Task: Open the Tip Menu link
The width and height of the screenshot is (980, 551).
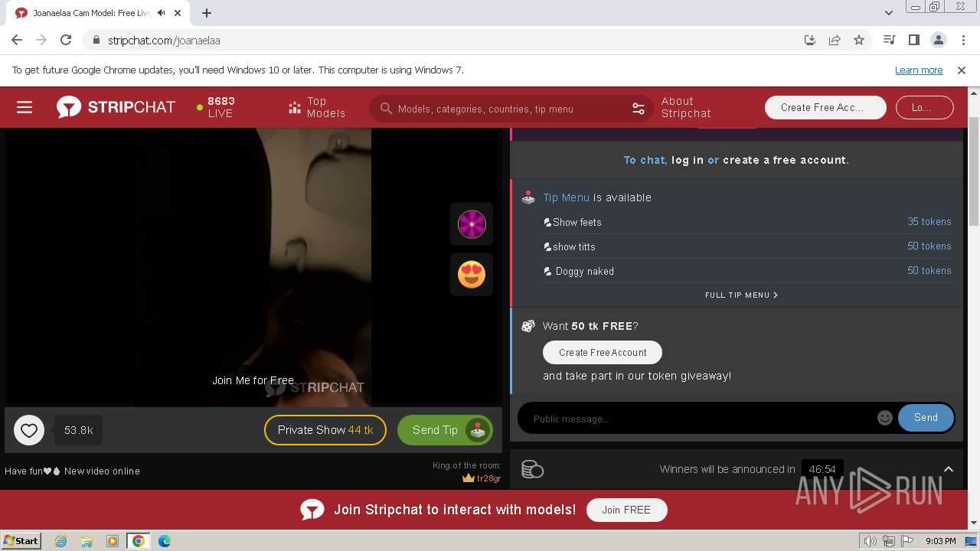Action: pos(567,197)
